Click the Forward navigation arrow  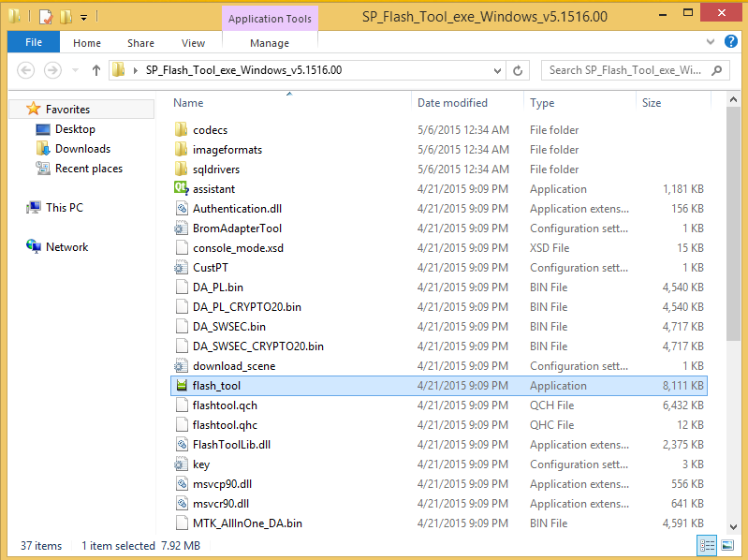coord(52,70)
